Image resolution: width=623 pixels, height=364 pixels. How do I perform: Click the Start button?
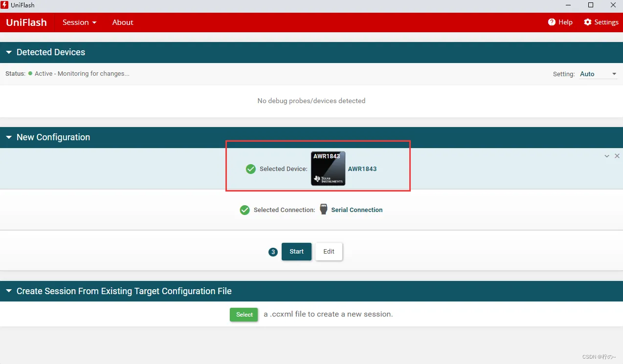[x=296, y=252]
